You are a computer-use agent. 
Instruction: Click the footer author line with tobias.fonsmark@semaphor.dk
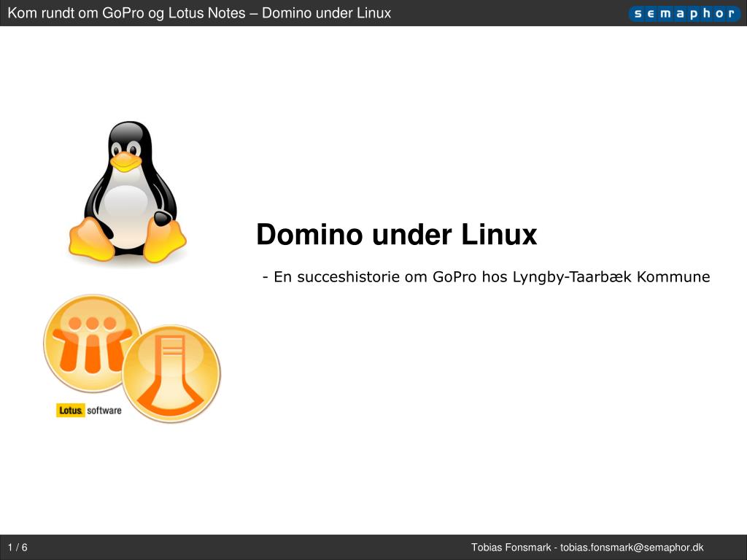(587, 548)
